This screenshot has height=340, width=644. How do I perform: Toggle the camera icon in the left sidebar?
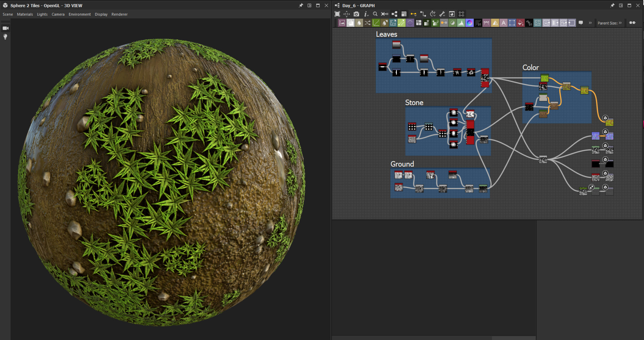click(x=5, y=28)
